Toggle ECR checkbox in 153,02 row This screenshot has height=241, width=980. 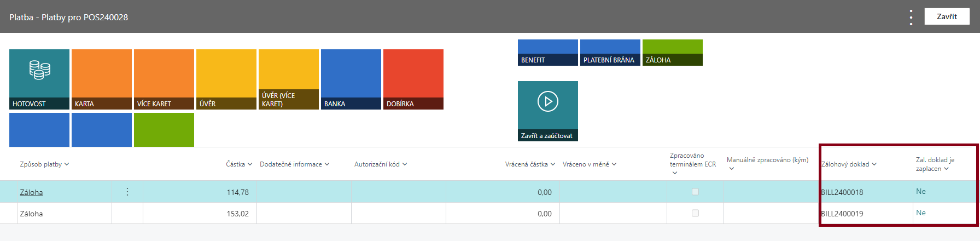[x=695, y=213]
